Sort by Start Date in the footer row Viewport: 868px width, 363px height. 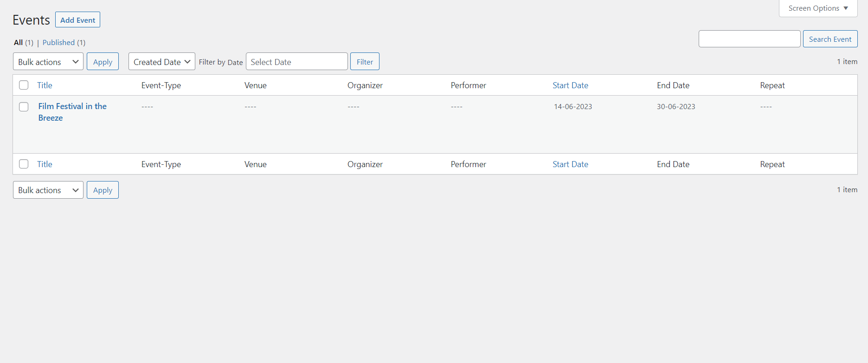point(570,164)
